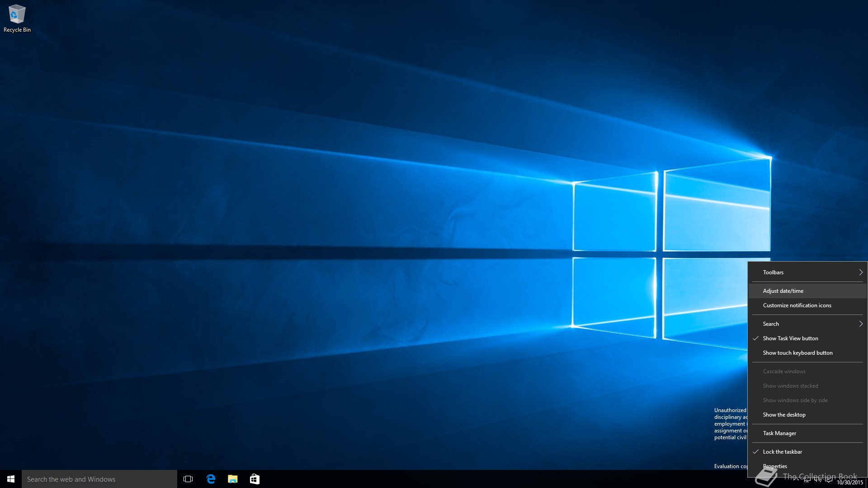Screen dimensions: 868x488
Task: Enable Show touch keyboard button
Action: (807, 353)
